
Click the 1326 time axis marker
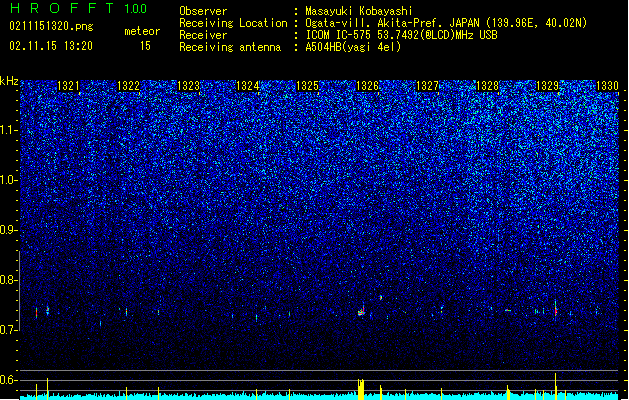click(x=367, y=86)
